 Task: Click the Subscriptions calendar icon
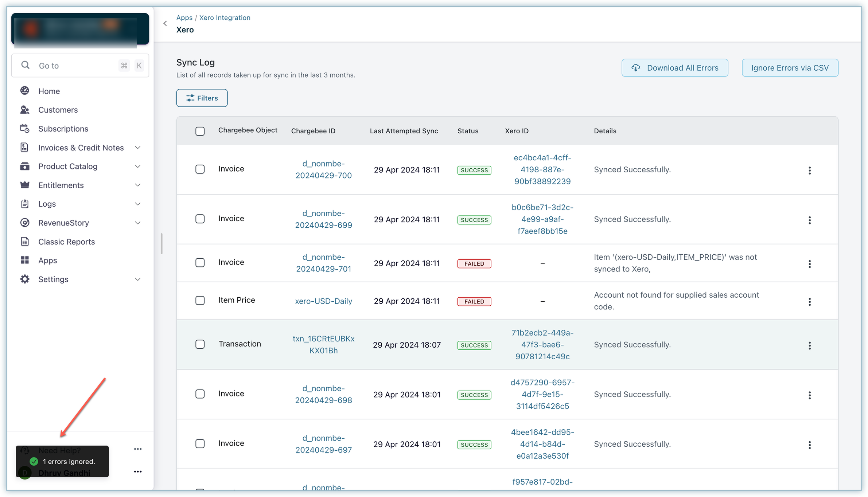click(x=25, y=129)
